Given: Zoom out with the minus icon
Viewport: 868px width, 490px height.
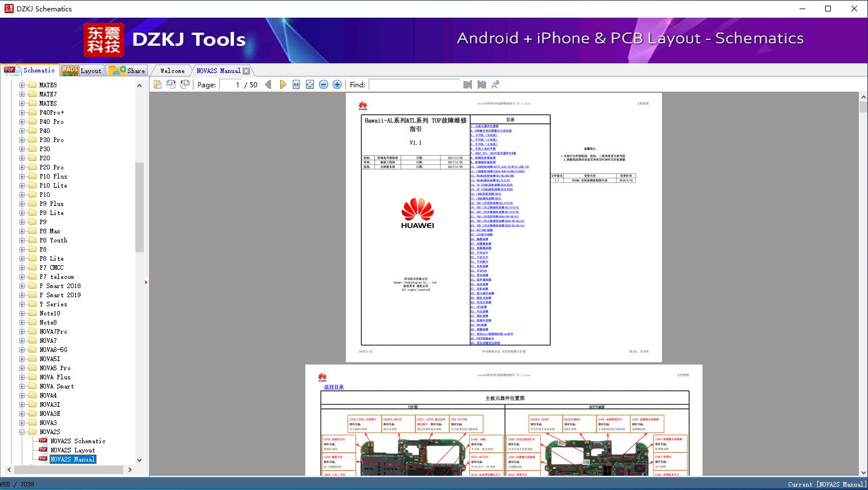Looking at the screenshot, I should (x=324, y=84).
